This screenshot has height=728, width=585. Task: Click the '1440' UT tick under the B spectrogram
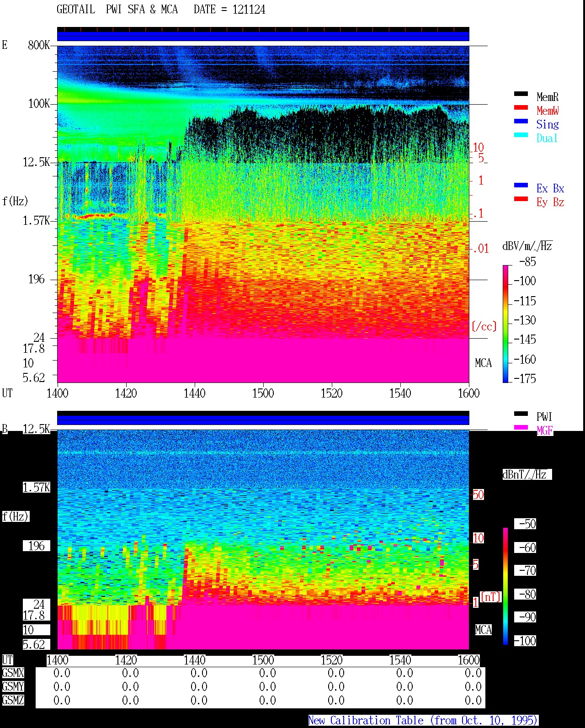(195, 660)
